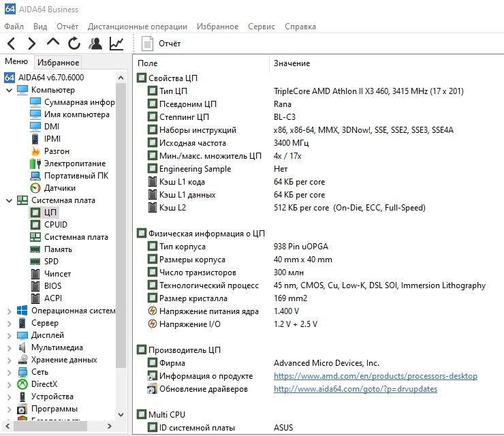Click the Мультимедиа speaker icon
The width and height of the screenshot is (504, 436).
coord(22,347)
